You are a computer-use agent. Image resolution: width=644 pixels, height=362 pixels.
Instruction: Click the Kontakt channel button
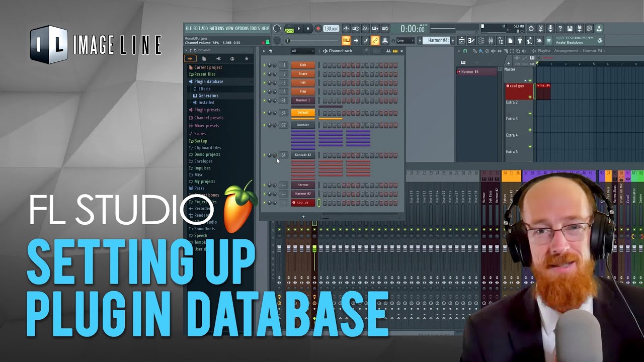click(x=303, y=125)
